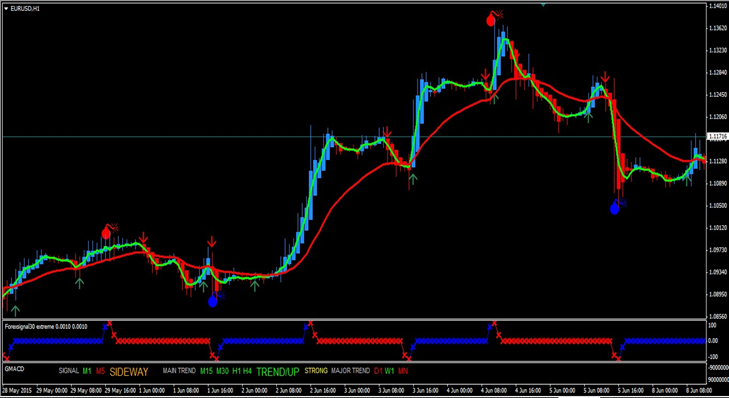Click the orange SIDEWAY signal label
729x398 pixels.
click(129, 371)
